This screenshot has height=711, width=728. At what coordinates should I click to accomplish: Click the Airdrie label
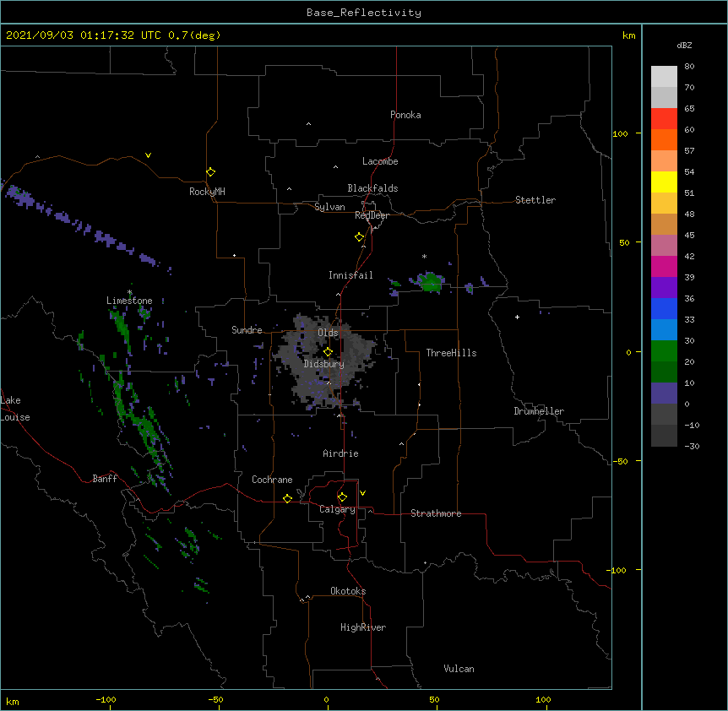pyautogui.click(x=341, y=453)
